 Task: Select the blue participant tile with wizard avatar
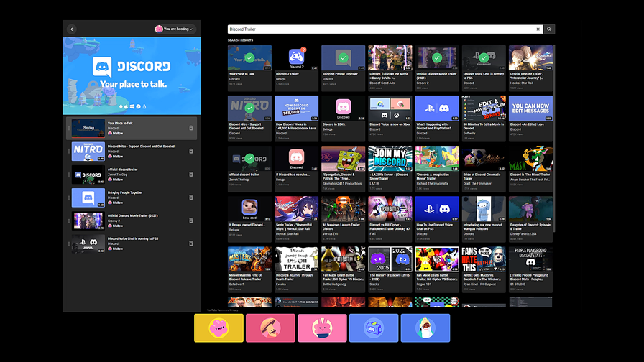[425, 328]
